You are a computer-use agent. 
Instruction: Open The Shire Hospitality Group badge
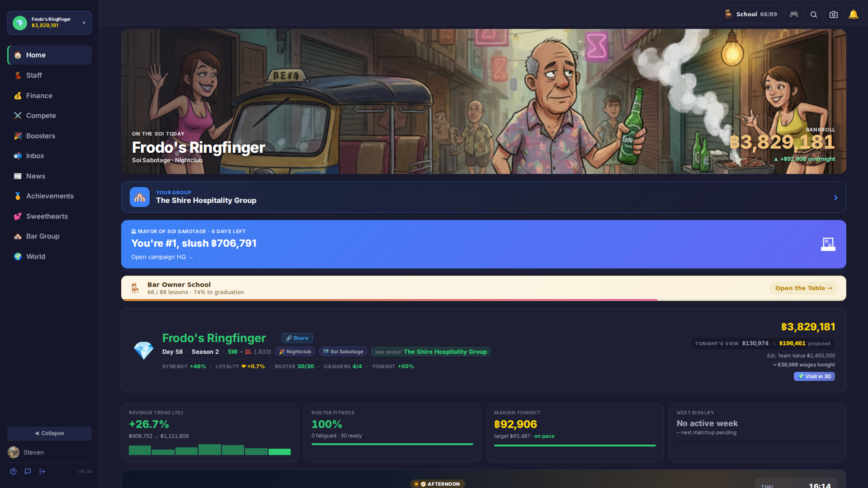click(431, 352)
